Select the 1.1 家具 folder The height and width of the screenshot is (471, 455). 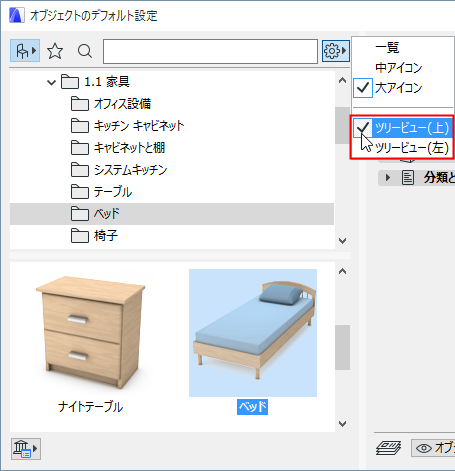pos(96,82)
